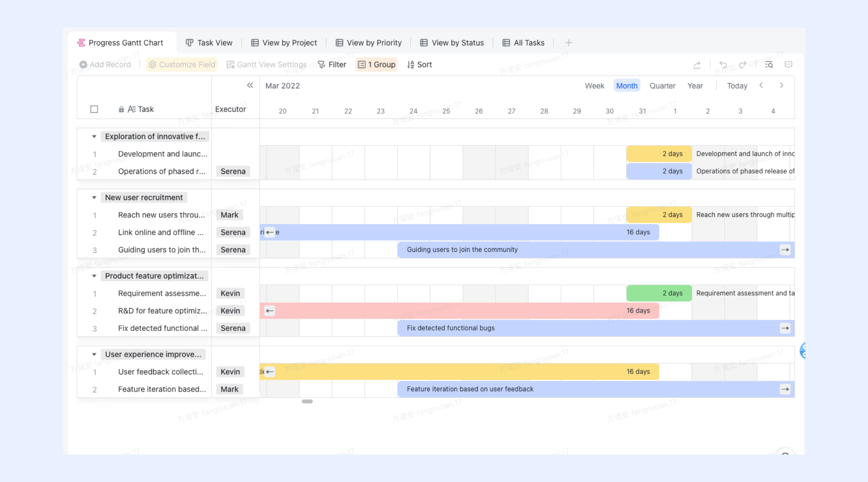Open the find records search icon
Viewport: 868px width, 482px height.
point(769,65)
